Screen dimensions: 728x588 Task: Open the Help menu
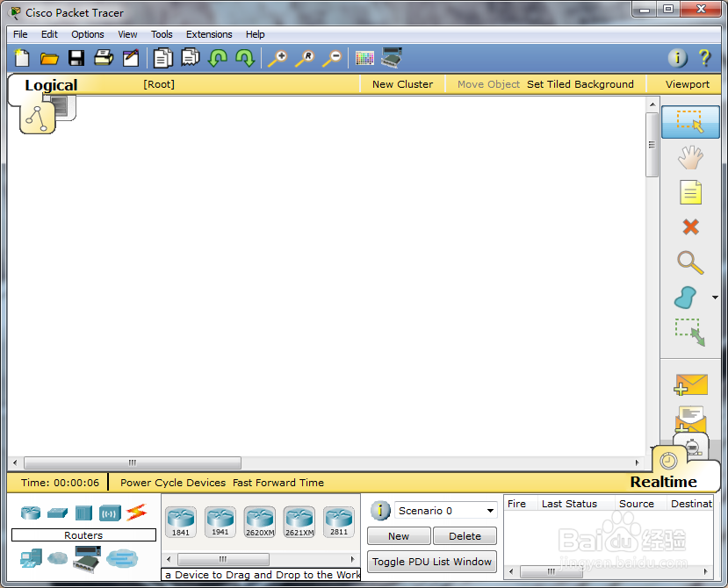(x=255, y=34)
